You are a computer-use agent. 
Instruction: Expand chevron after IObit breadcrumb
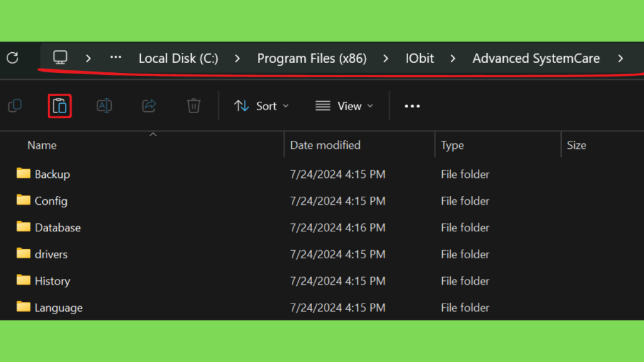tap(453, 58)
